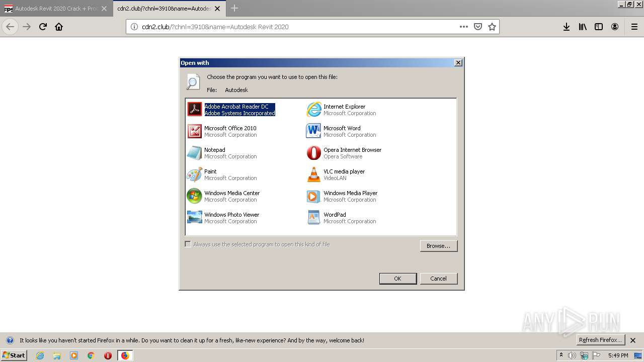Go to Firefox home page

(x=59, y=27)
